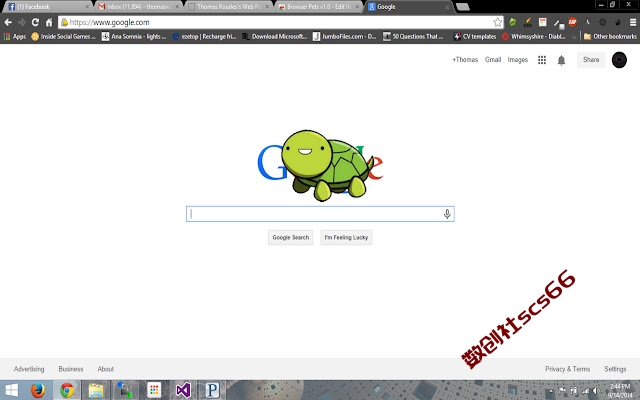Viewport: 640px width, 400px height.
Task: Go back with the back arrow
Action: (x=8, y=22)
